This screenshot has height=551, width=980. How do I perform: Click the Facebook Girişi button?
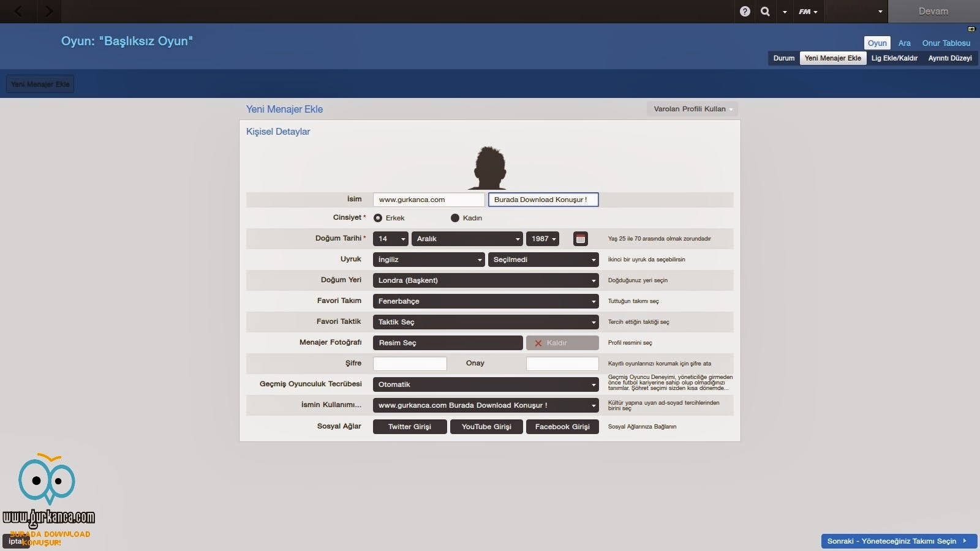coord(562,427)
